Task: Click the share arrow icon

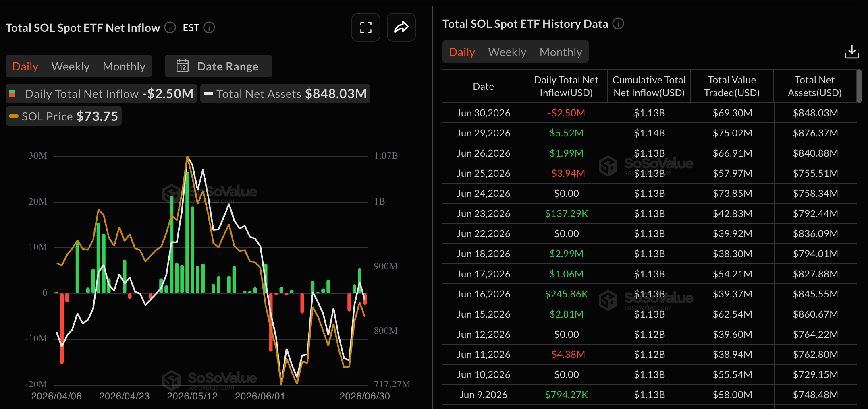Action: tap(401, 27)
